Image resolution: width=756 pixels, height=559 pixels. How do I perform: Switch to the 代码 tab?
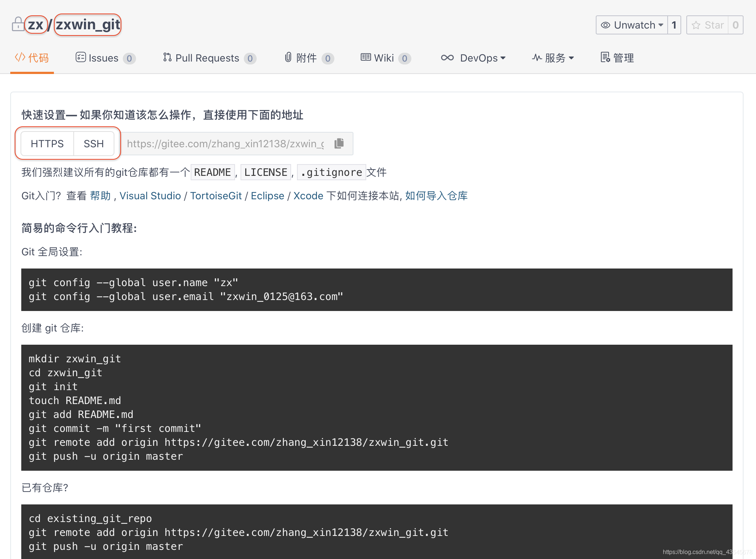(32, 58)
